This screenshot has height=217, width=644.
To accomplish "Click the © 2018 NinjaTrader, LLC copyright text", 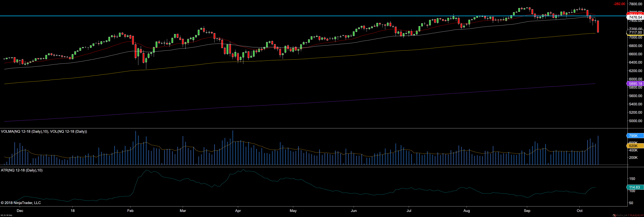I will [21, 203].
